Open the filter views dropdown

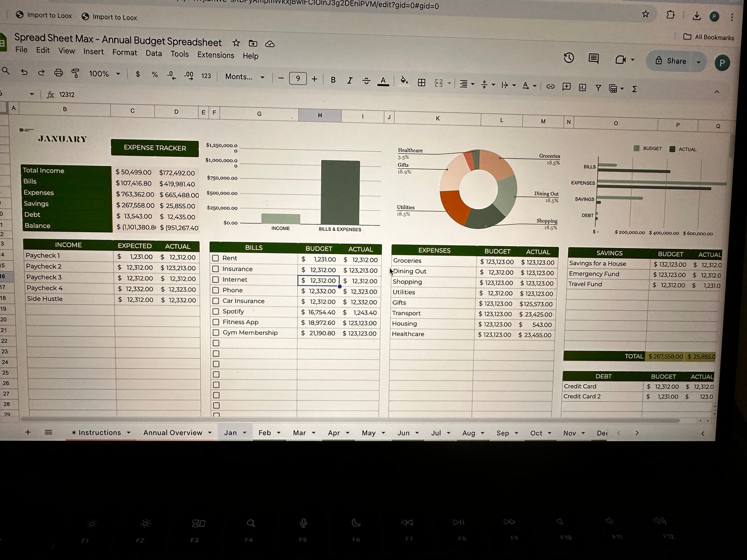click(616, 88)
